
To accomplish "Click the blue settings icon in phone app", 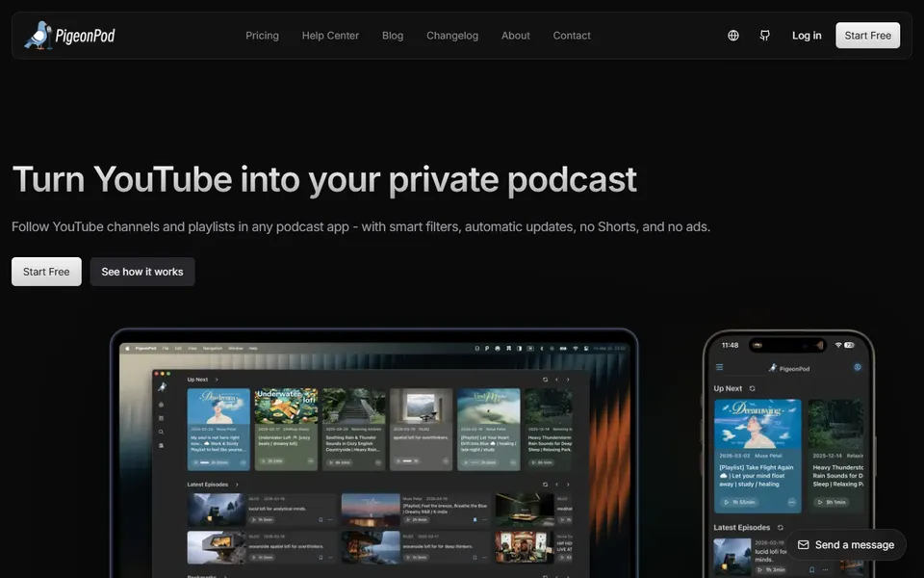I will pyautogui.click(x=858, y=367).
